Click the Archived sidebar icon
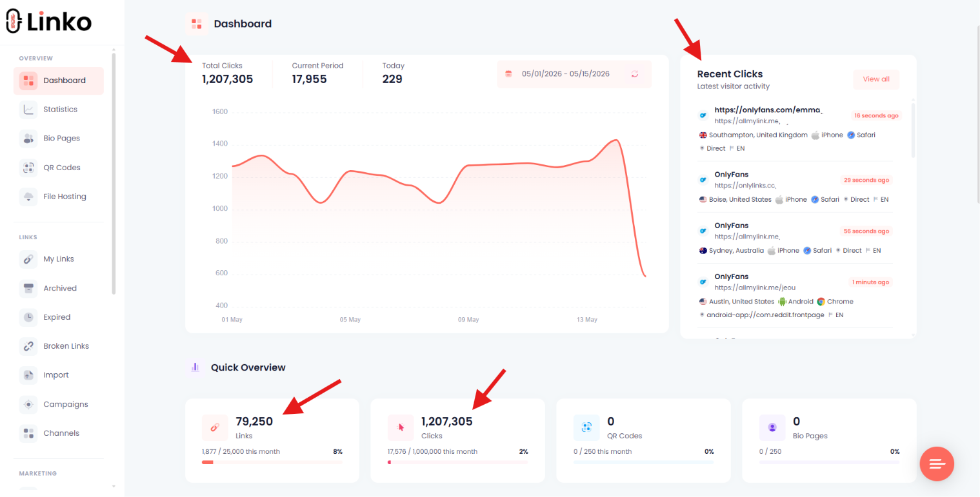Viewport: 980px width, 497px height. click(28, 288)
